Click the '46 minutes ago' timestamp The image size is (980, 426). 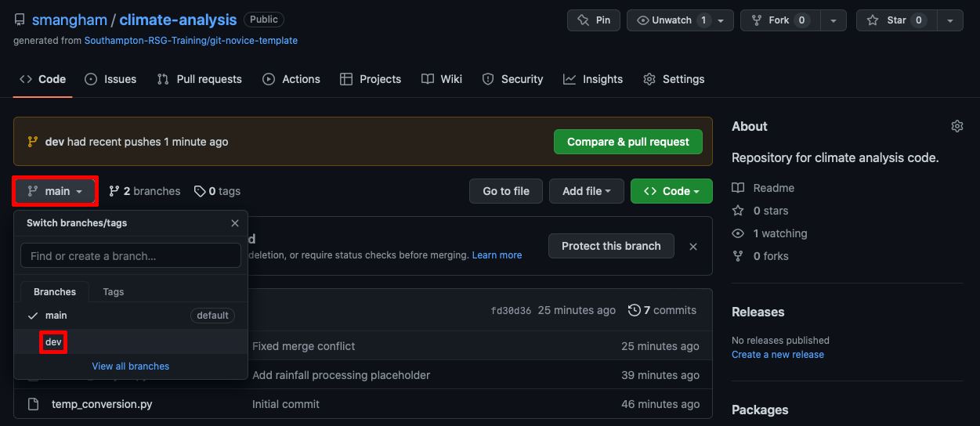click(x=660, y=404)
